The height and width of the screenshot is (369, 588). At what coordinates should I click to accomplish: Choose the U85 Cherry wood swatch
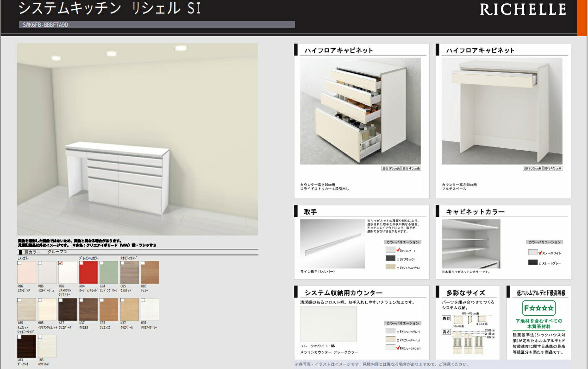[x=150, y=273]
